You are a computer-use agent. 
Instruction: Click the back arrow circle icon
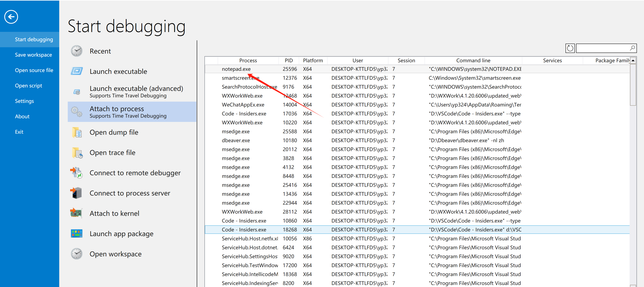pyautogui.click(x=11, y=17)
